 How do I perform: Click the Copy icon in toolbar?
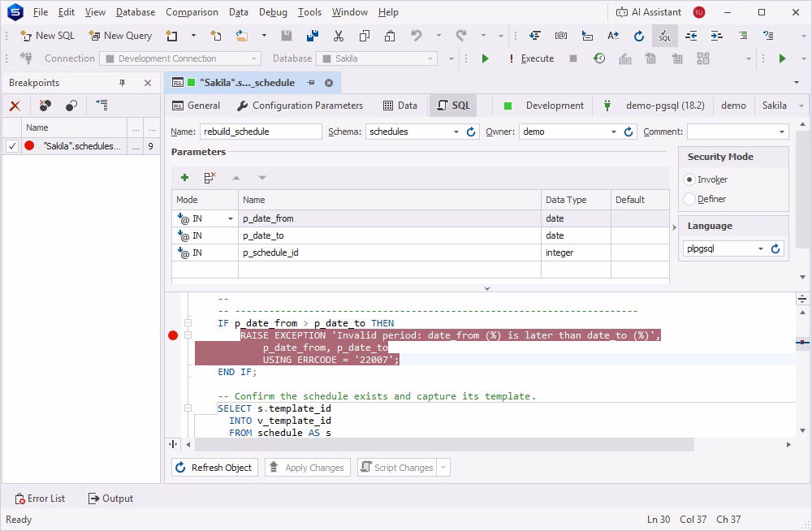[x=365, y=36]
